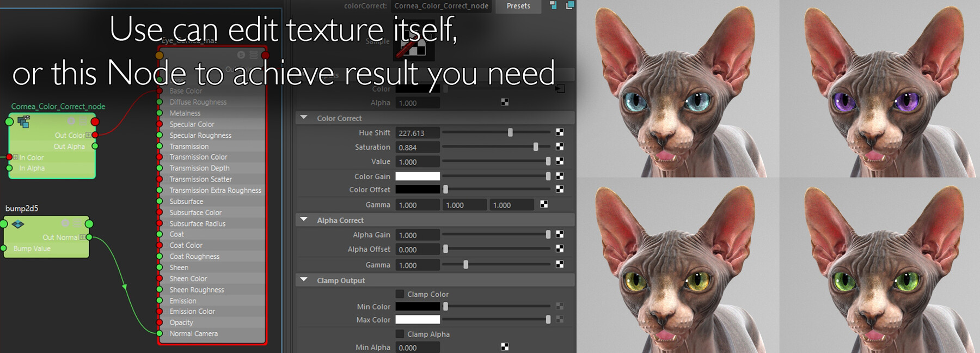The height and width of the screenshot is (353, 980).
Task: Click the Color Offset checker map icon
Action: [560, 189]
